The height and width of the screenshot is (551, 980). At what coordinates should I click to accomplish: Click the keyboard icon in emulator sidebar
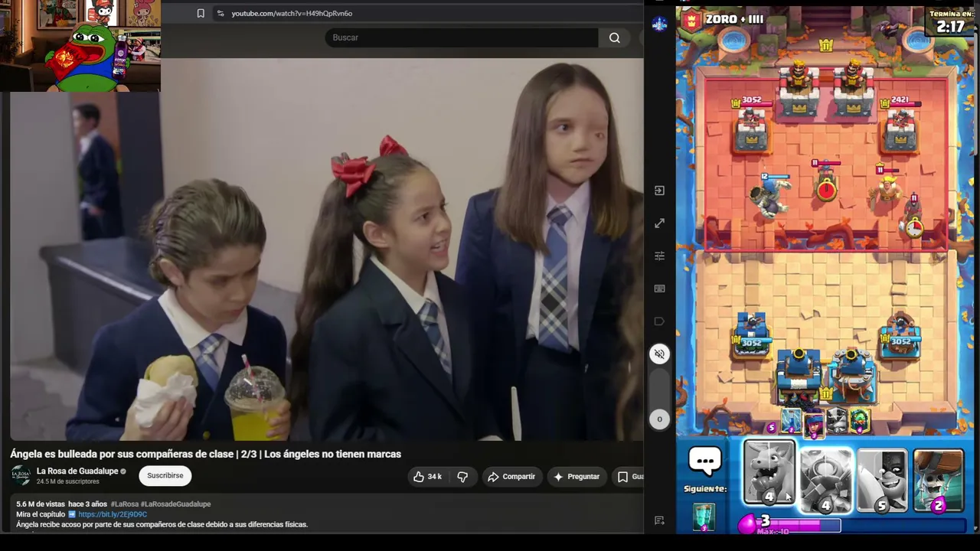[x=659, y=289]
